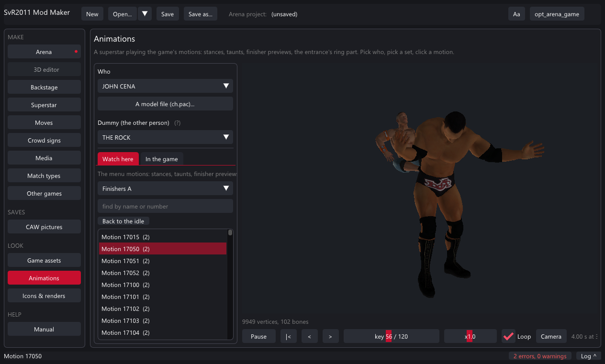Select Motion 17103 in the list
This screenshot has width=605, height=364.
coord(163,320)
